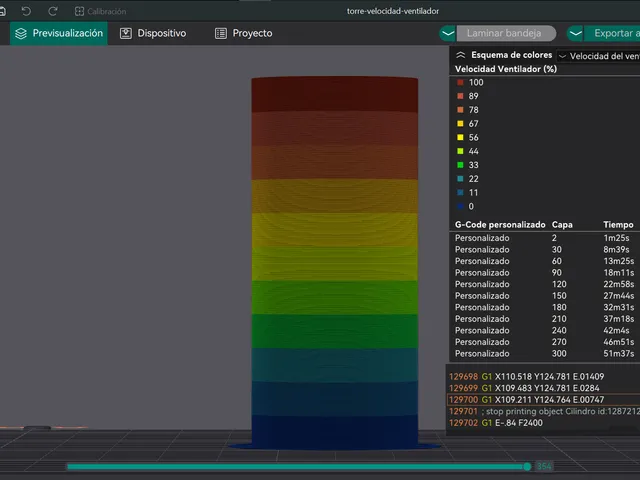The height and width of the screenshot is (480, 640).
Task: Click the 33% fan speed green swatch
Action: click(460, 165)
